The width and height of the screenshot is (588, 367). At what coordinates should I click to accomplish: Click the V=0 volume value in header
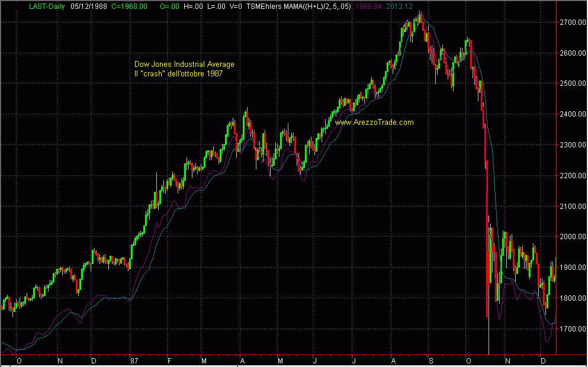235,5
